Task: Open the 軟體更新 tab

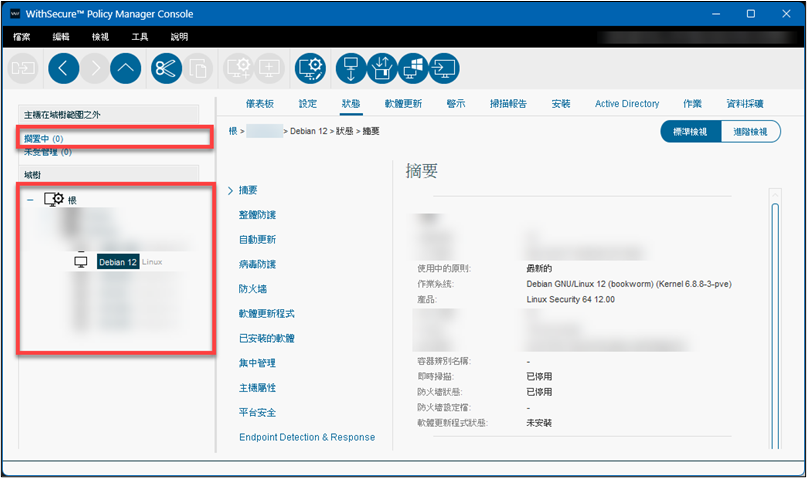Action: pyautogui.click(x=404, y=103)
